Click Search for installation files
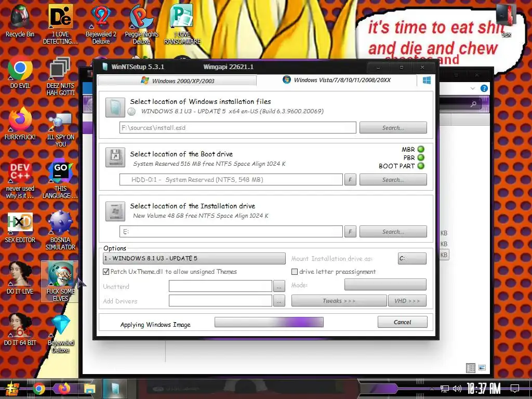Viewport: 532px width, 399px height. click(x=393, y=128)
